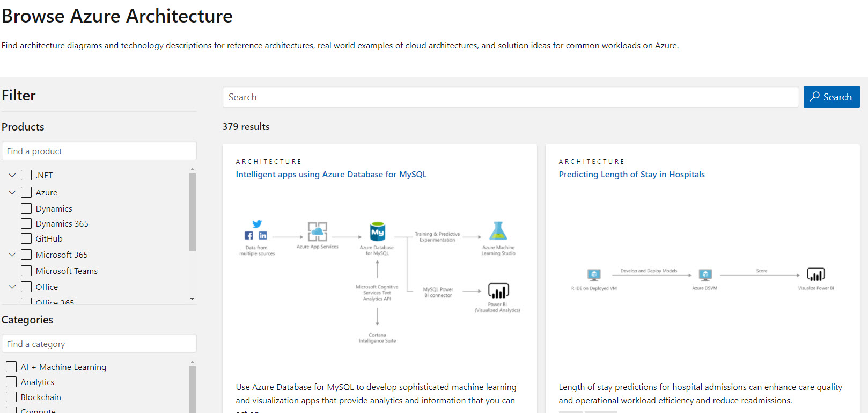Click the Categories list scrollbar thumb
This screenshot has height=413, width=868.
click(x=192, y=389)
